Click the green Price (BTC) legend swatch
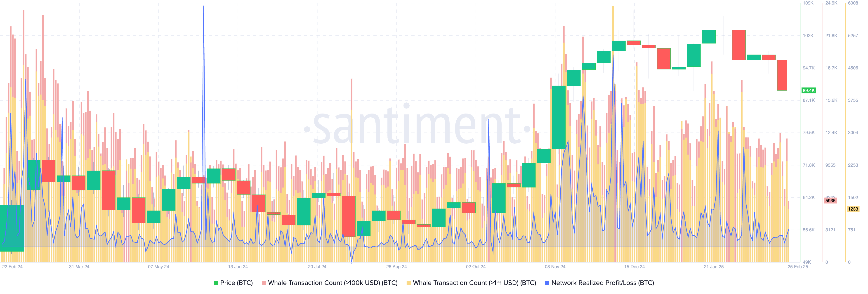 tap(216, 283)
